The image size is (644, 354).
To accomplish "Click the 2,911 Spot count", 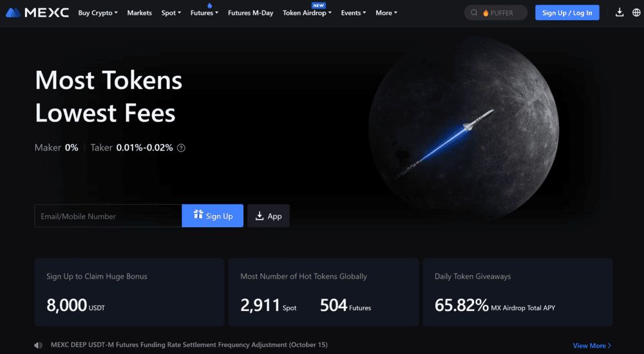I will pyautogui.click(x=268, y=306).
